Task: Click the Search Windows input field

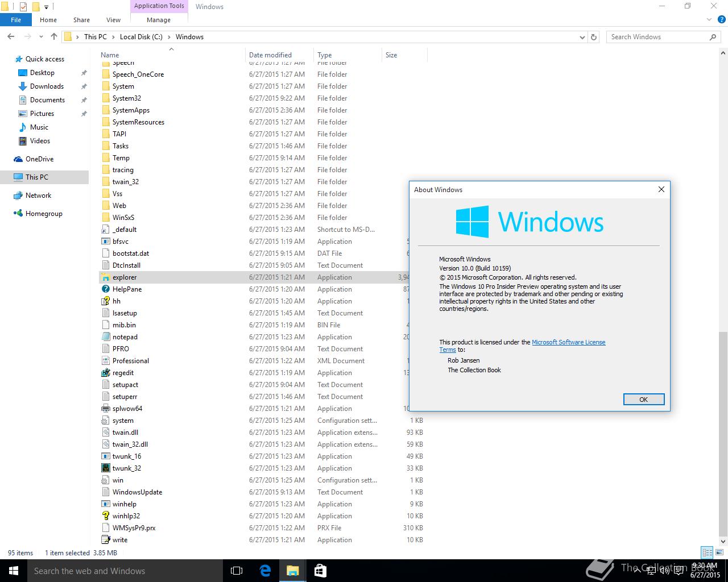Action: pos(657,37)
